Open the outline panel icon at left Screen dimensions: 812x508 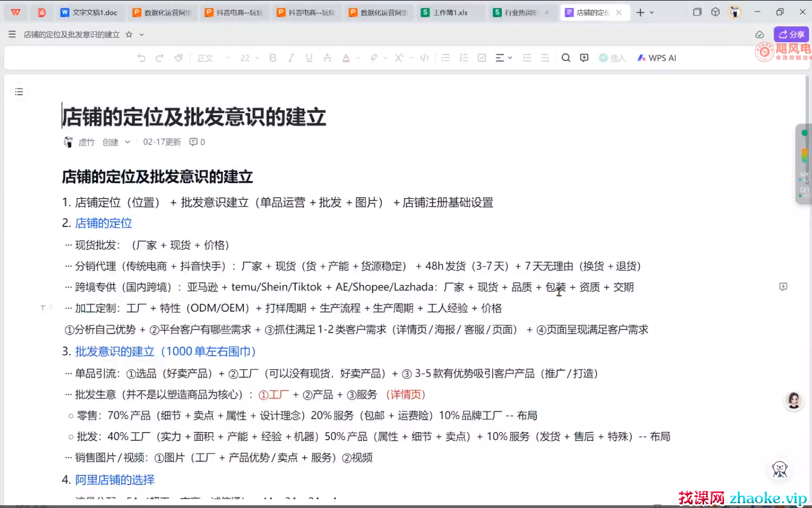click(x=19, y=92)
